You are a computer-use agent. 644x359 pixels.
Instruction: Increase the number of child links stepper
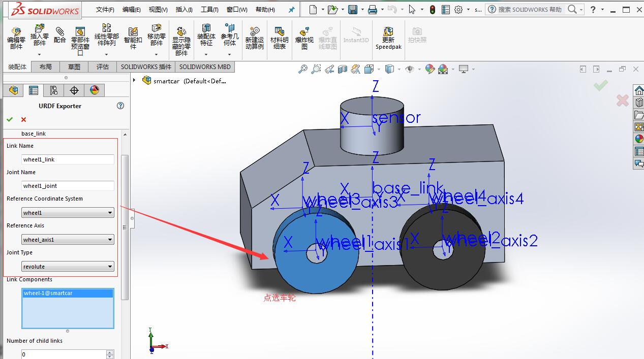click(x=110, y=352)
